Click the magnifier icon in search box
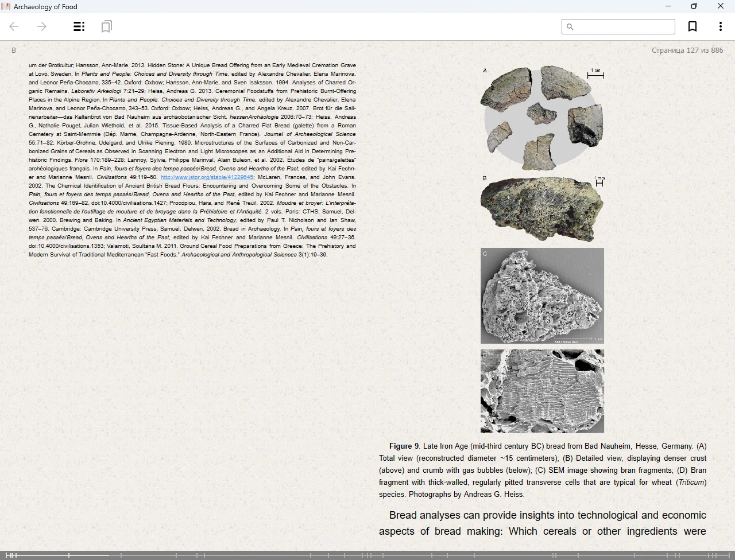This screenshot has height=560, width=735. pyautogui.click(x=570, y=26)
